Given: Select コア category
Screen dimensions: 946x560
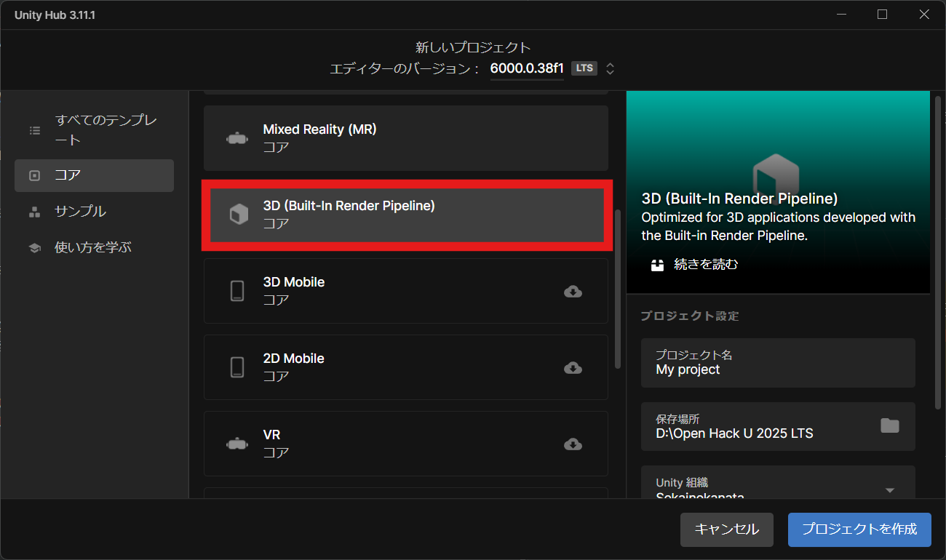Looking at the screenshot, I should pyautogui.click(x=94, y=175).
